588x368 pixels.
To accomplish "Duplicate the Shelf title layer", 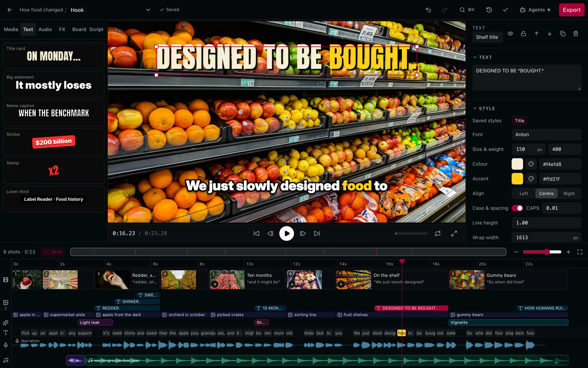I will tap(563, 34).
